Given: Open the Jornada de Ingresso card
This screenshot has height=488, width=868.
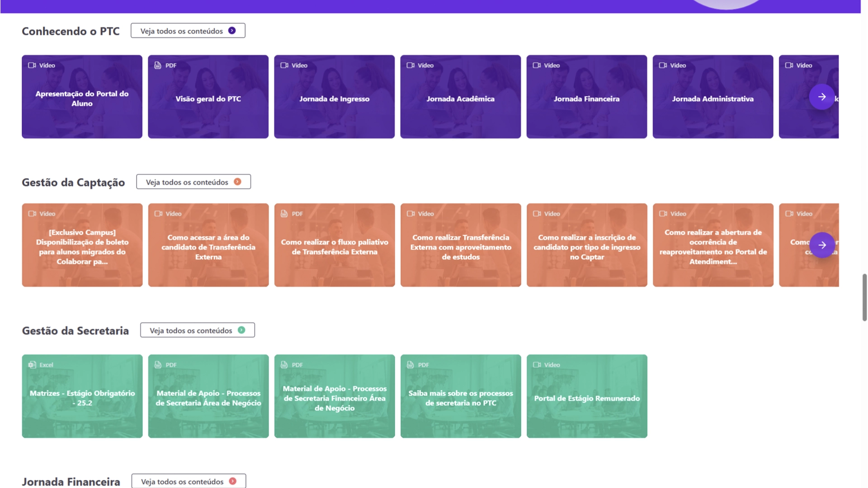Looking at the screenshot, I should [334, 97].
